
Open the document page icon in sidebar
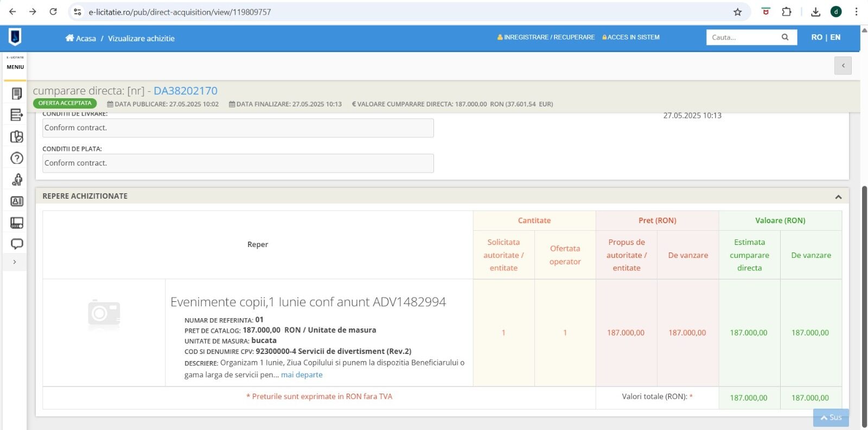[x=17, y=94]
